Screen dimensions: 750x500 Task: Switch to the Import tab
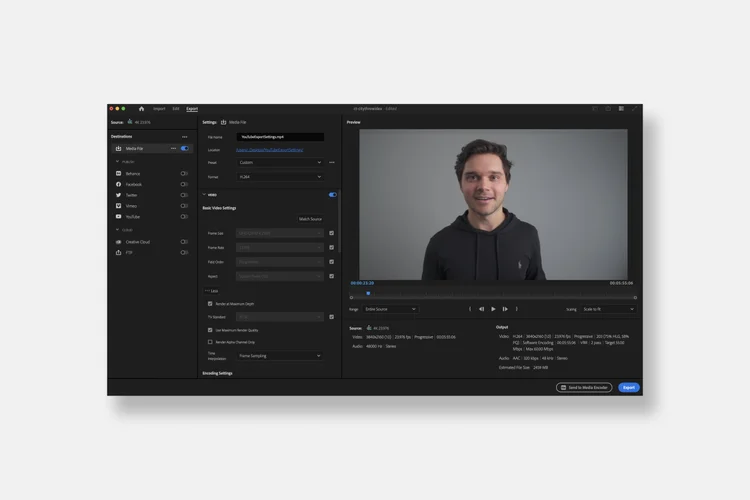pyautogui.click(x=159, y=109)
